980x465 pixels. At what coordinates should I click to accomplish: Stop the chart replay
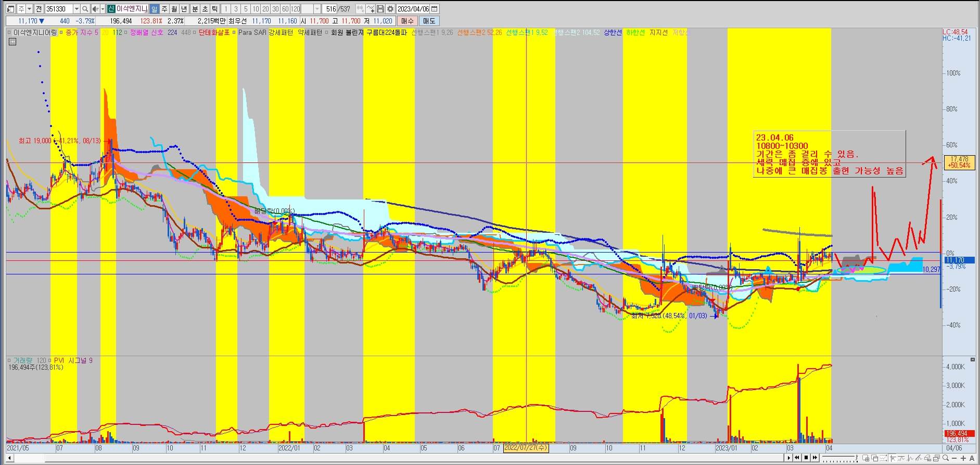[806, 458]
